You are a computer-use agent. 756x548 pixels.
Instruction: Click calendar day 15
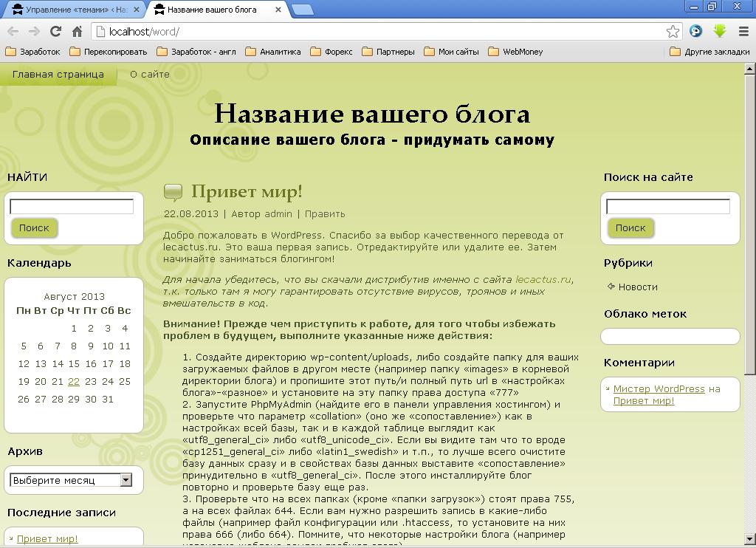tap(74, 363)
